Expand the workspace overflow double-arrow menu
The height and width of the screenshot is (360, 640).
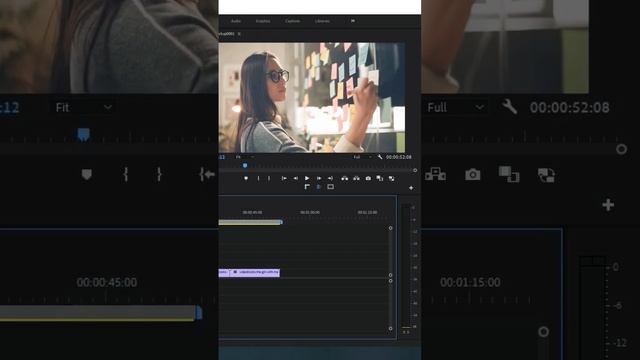coord(353,21)
